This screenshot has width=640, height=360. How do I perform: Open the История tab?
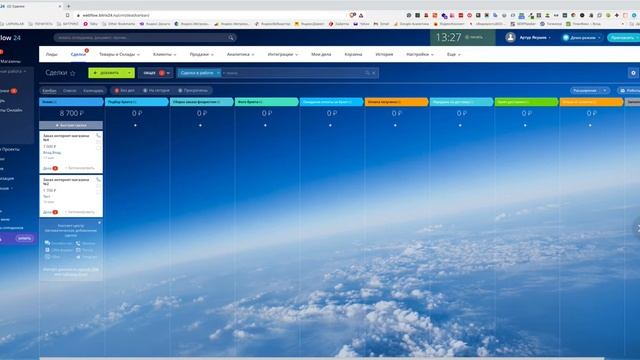384,54
